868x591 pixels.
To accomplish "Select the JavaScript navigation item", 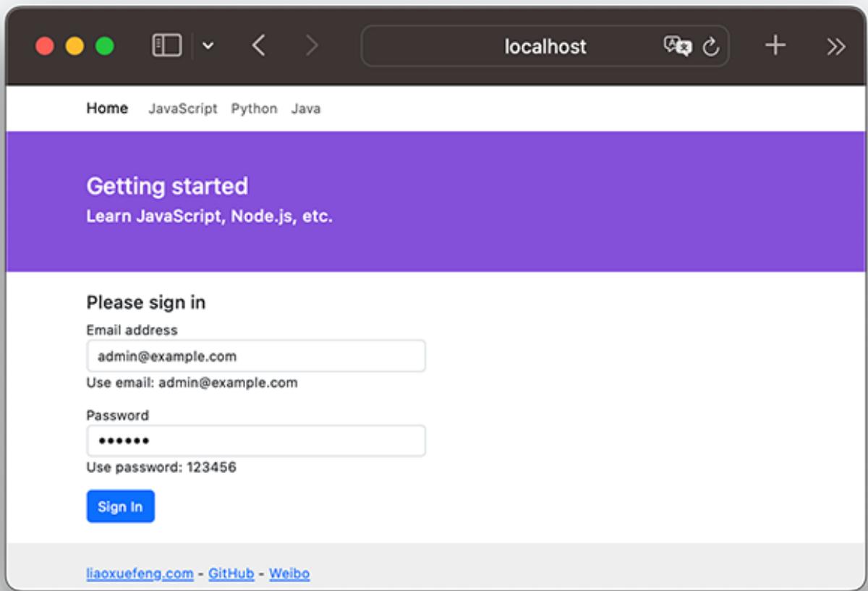I will click(182, 109).
